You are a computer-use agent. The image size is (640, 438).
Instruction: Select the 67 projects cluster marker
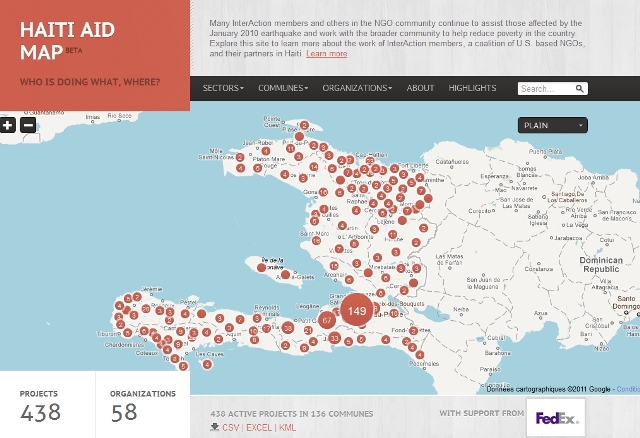pyautogui.click(x=327, y=320)
